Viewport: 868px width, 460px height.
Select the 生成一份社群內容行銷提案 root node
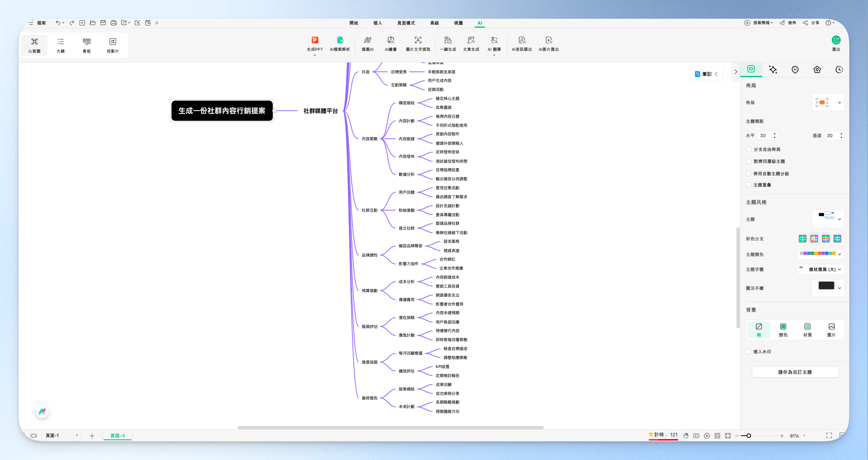(x=222, y=111)
